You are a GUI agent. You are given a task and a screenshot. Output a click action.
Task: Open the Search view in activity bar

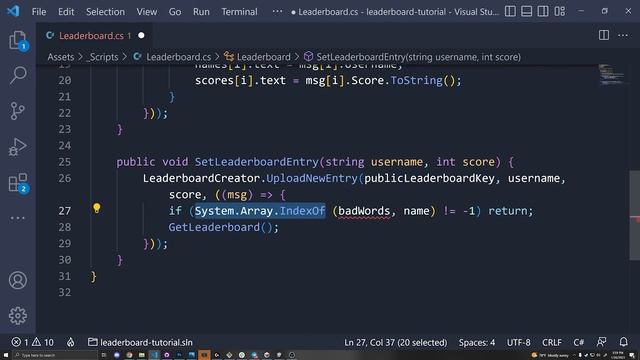point(18,75)
